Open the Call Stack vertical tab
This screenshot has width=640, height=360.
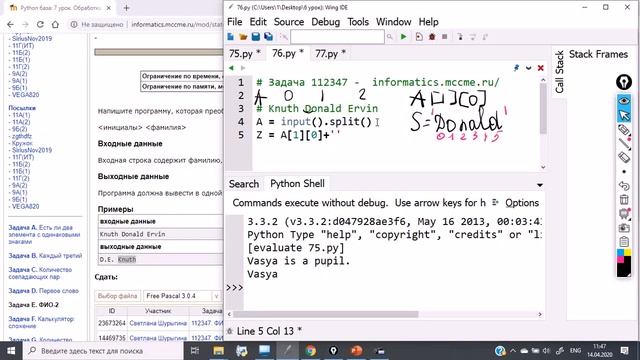tap(559, 72)
